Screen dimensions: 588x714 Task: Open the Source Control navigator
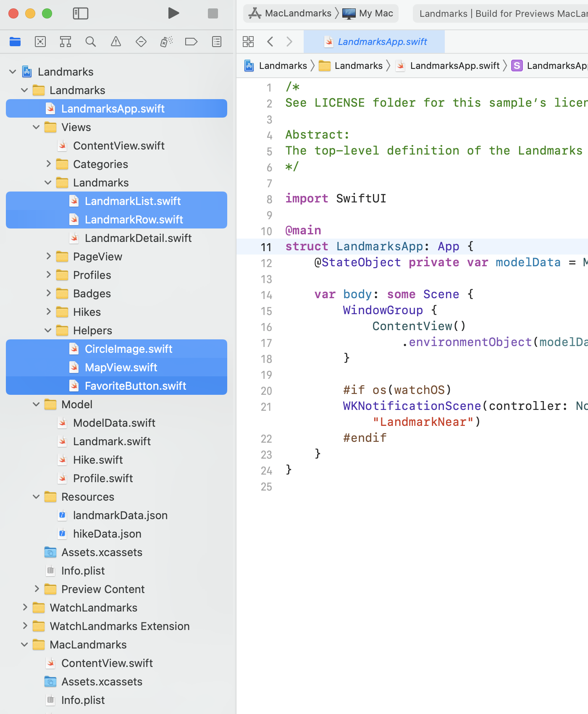[x=40, y=42]
